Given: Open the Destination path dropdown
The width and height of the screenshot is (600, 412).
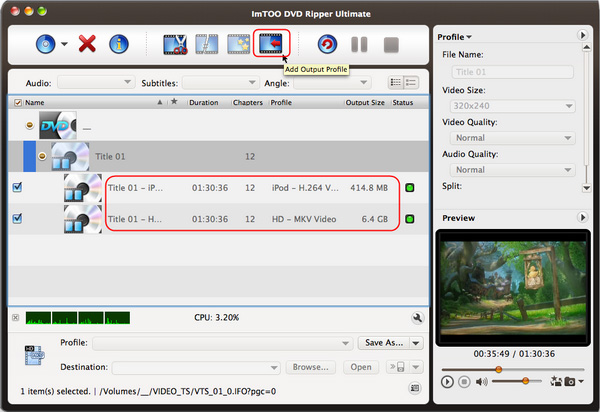Looking at the screenshot, I should point(196,367).
